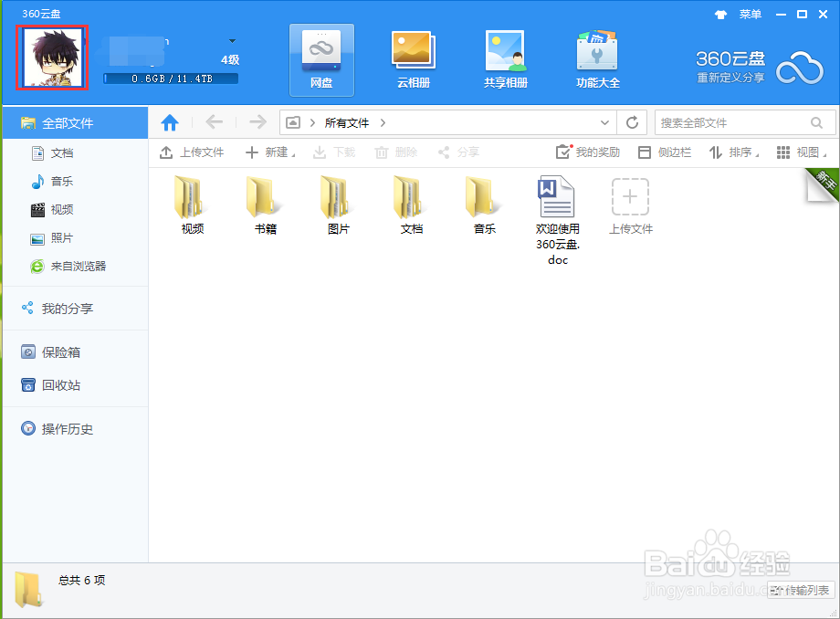
Task: Select the 书籍 folder
Action: (x=265, y=205)
